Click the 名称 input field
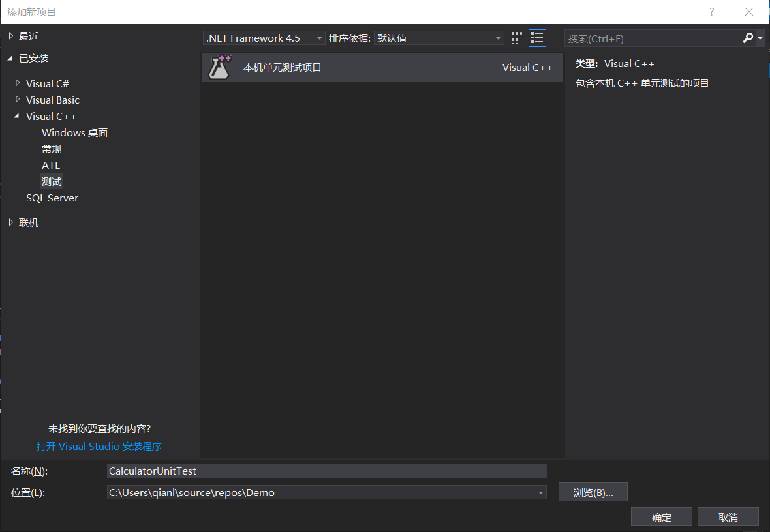 point(326,471)
